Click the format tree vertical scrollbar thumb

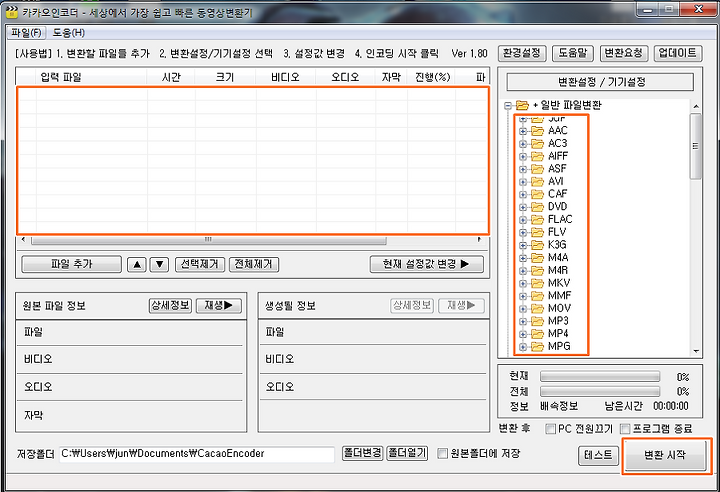tap(695, 146)
